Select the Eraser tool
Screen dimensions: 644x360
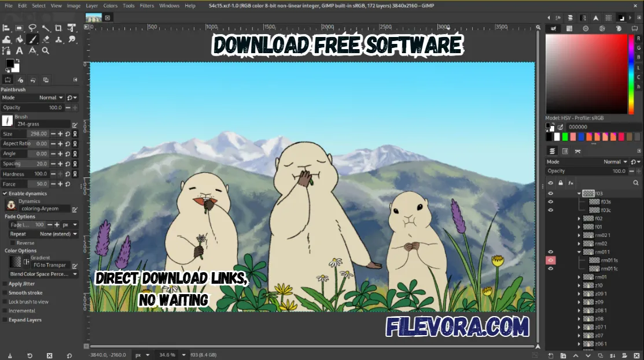[x=46, y=39]
